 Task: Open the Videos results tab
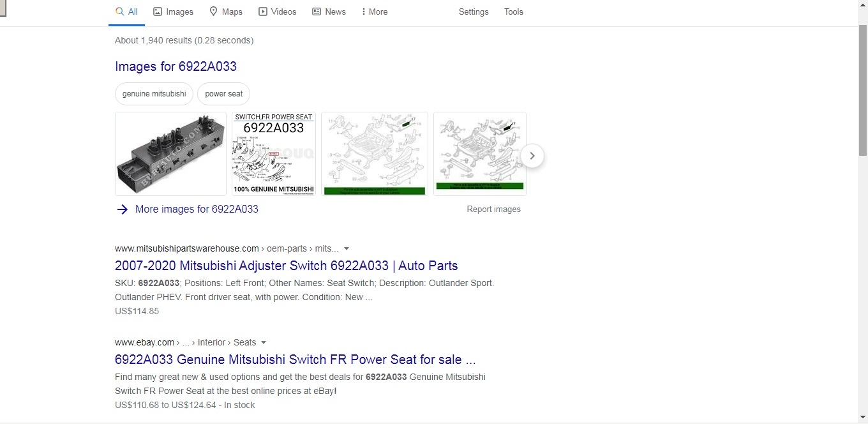277,11
